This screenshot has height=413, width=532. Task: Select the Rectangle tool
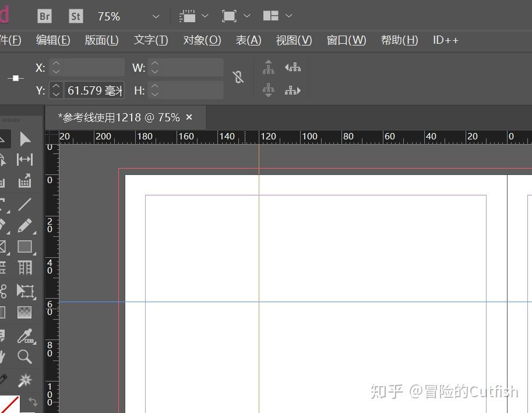26,247
